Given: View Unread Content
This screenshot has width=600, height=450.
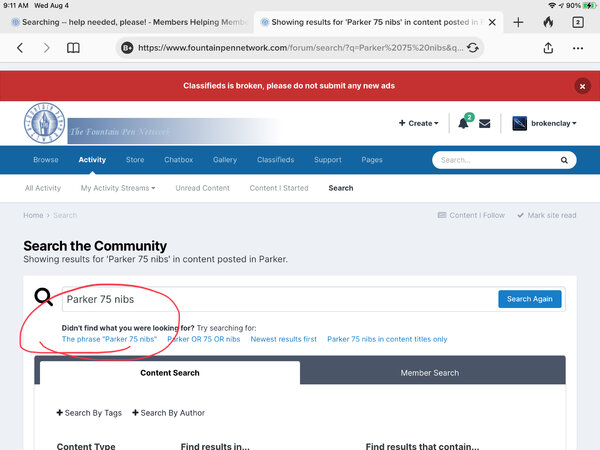Looking at the screenshot, I should 202,188.
